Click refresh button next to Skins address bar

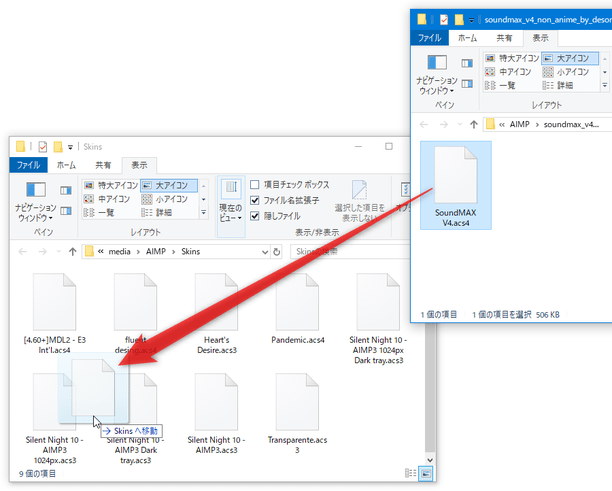click(x=277, y=252)
